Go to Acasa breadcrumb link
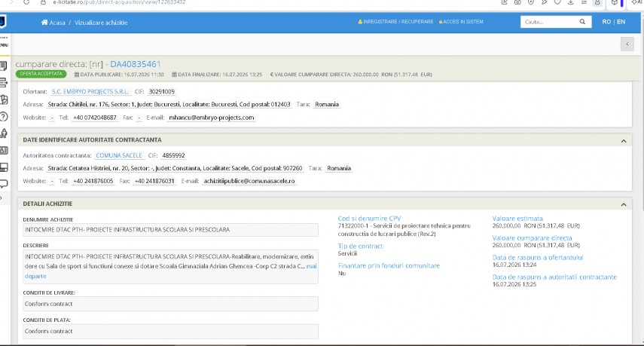This screenshot has width=644, height=346. tap(57, 23)
